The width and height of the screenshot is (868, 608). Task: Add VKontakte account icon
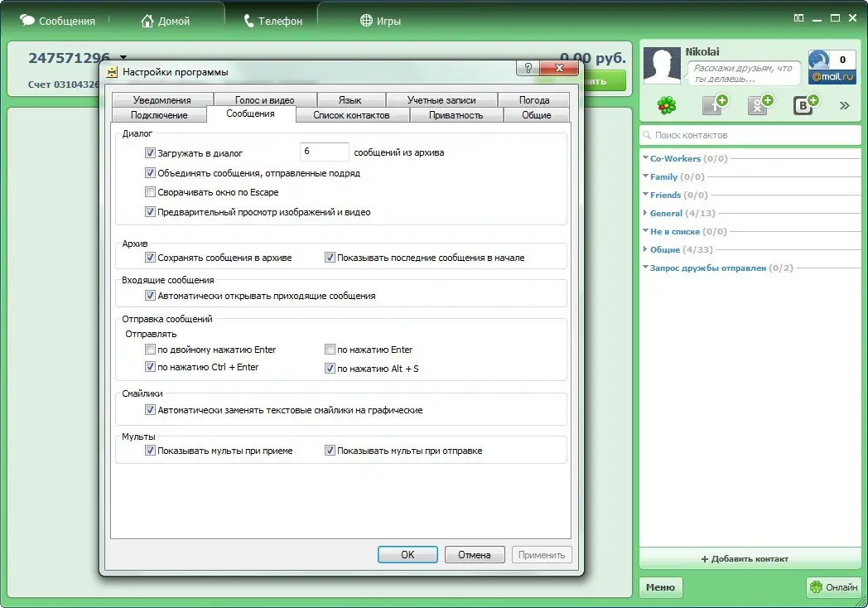point(805,104)
